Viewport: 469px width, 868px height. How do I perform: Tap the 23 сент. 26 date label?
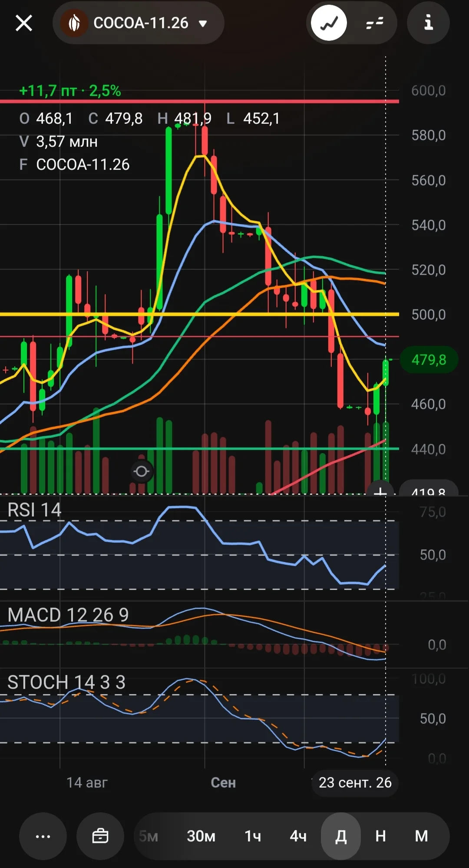tap(355, 783)
